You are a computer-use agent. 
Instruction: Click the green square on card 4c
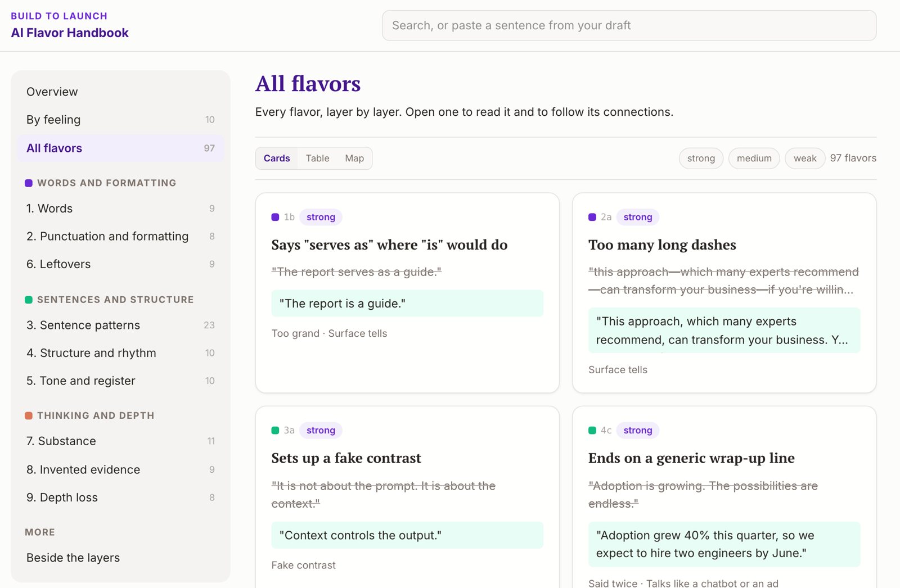[592, 431]
